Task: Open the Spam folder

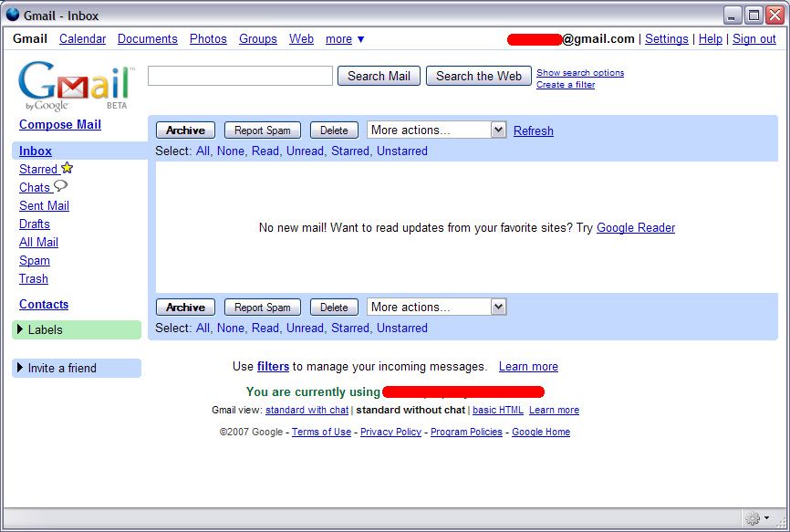Action: coord(35,260)
